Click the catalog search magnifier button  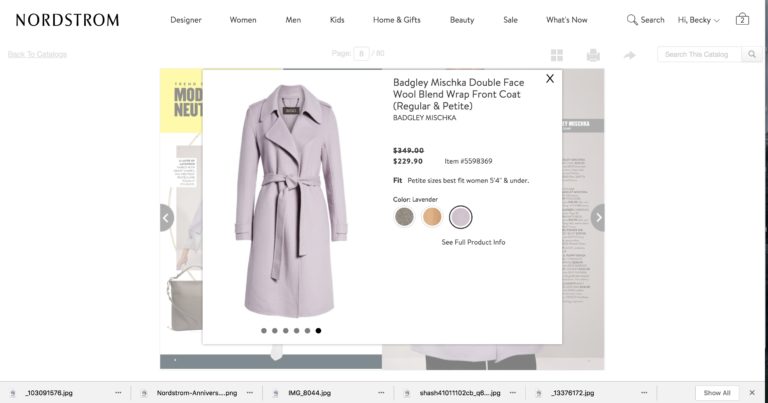click(751, 54)
